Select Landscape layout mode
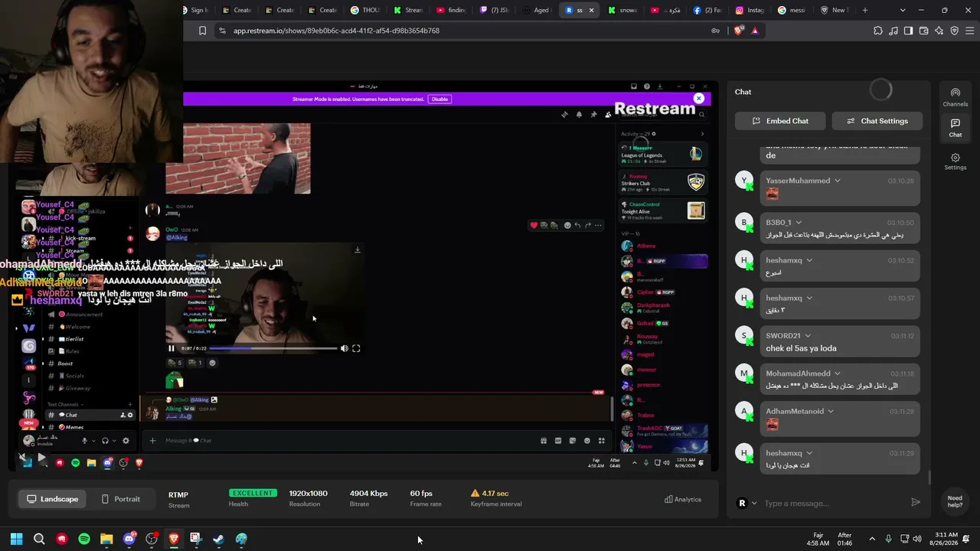The image size is (980, 551). point(52,499)
